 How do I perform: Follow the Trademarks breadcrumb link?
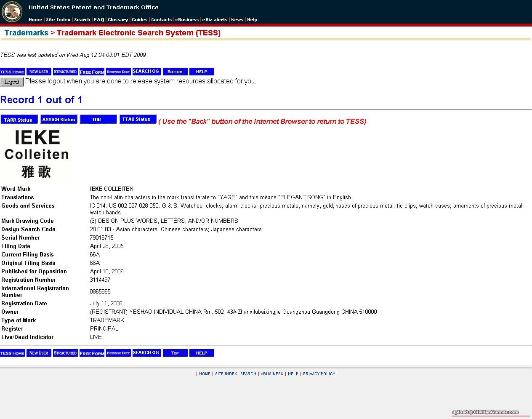(x=26, y=33)
